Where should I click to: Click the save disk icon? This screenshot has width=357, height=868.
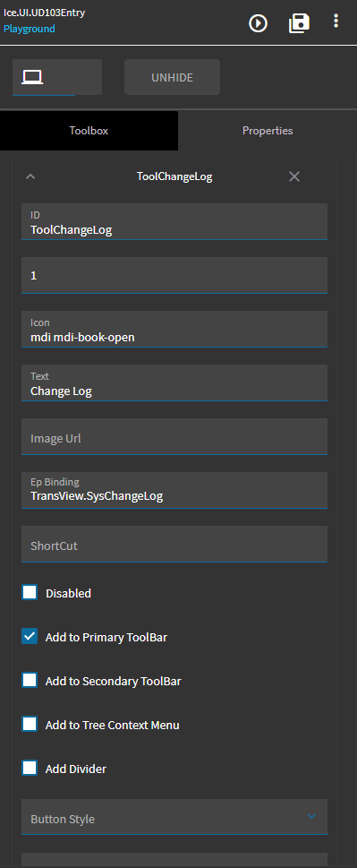tap(299, 23)
